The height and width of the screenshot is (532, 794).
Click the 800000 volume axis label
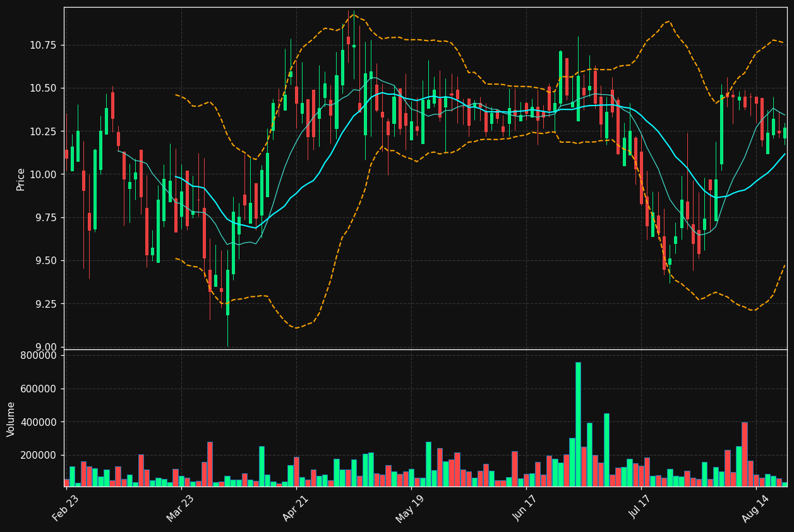click(39, 356)
